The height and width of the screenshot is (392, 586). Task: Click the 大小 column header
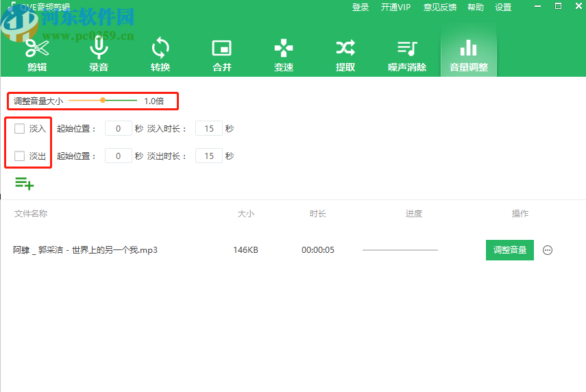[x=246, y=214]
